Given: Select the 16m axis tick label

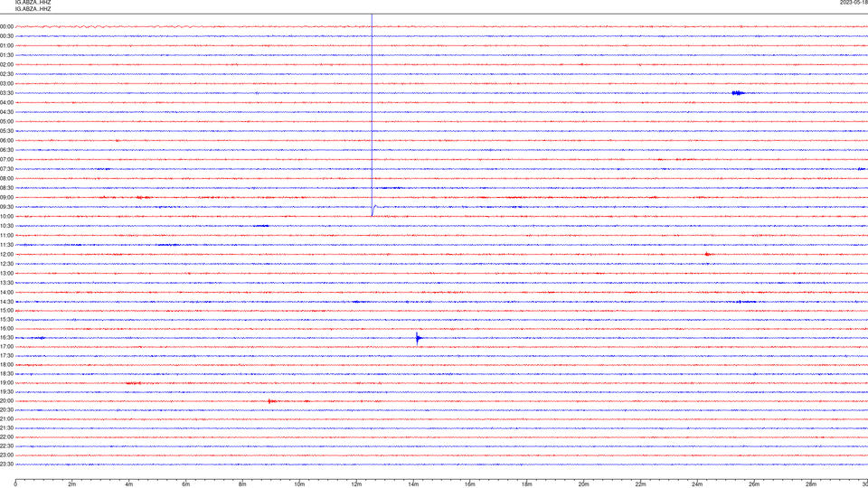Looking at the screenshot, I should pos(470,484).
